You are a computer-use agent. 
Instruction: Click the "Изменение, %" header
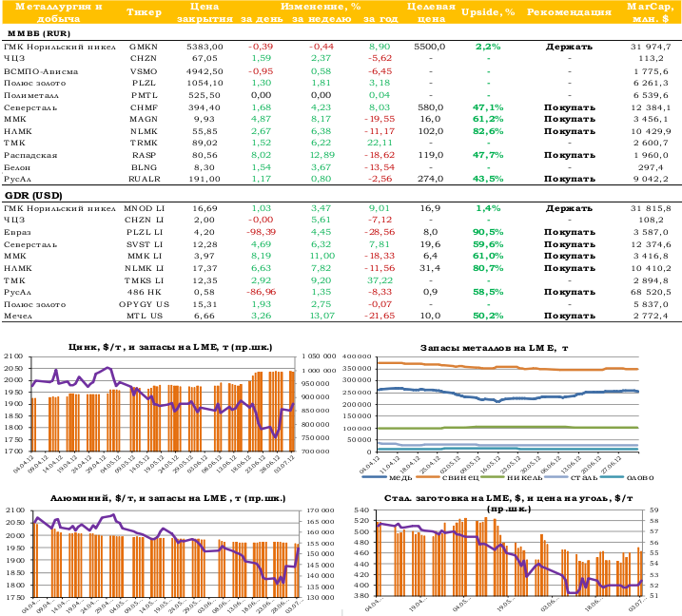(321, 7)
